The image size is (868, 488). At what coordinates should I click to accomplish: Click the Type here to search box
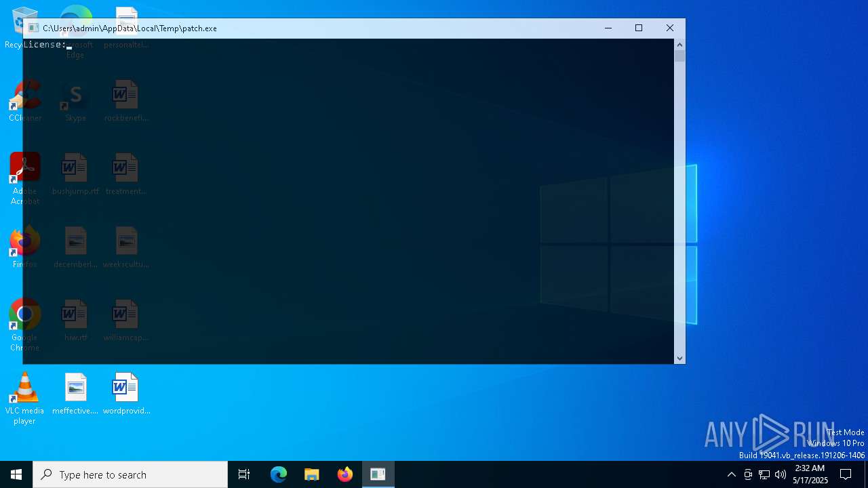pos(130,474)
